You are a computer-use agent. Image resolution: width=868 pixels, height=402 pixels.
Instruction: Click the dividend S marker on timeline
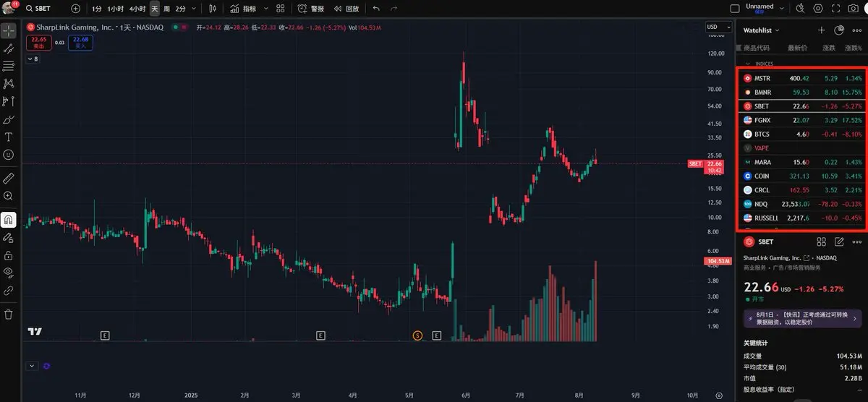417,335
